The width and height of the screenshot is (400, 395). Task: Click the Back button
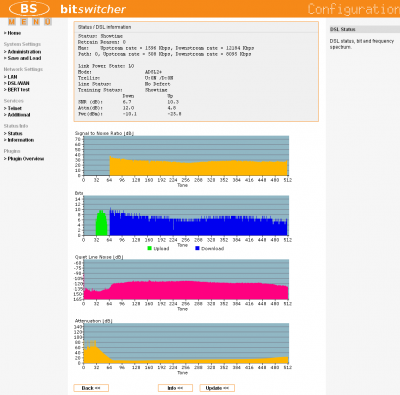tap(91, 388)
